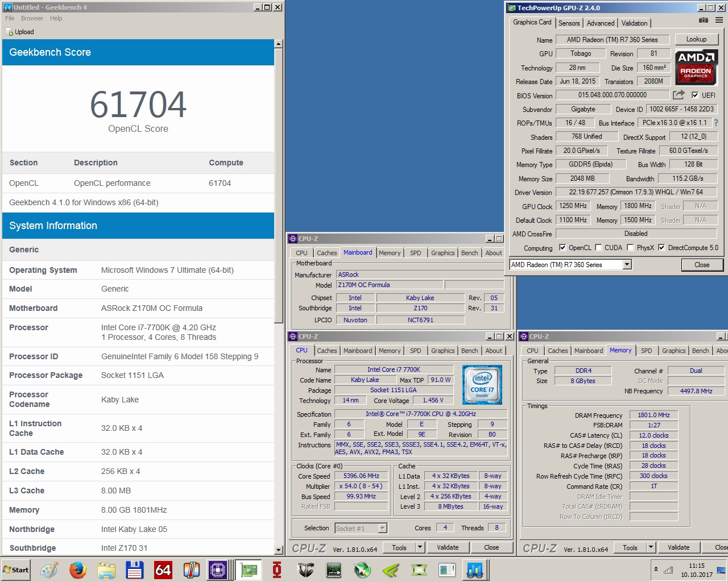Screen dimensions: 728x582
Task: Open Windows Explorer folder on taskbar
Action: pyautogui.click(x=106, y=570)
